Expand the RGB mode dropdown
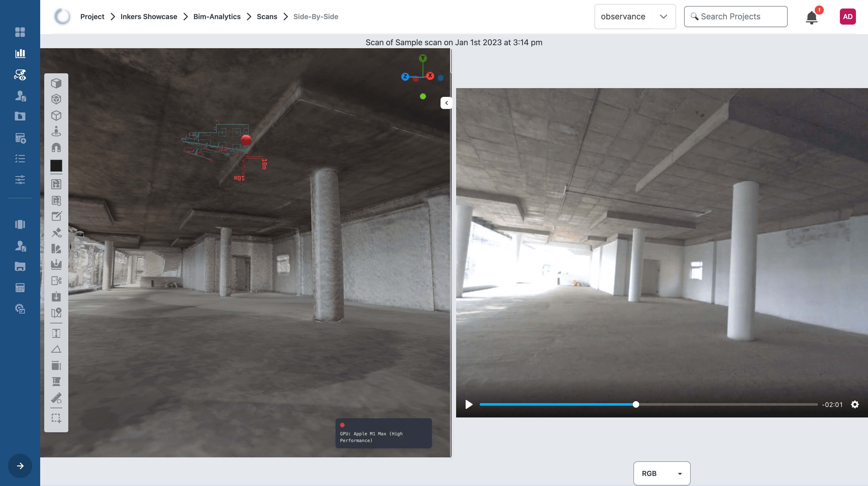Image resolution: width=868 pixels, height=486 pixels. coord(662,473)
